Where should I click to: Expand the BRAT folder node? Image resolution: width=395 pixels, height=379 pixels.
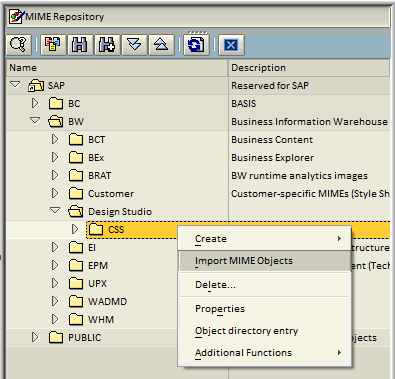[x=55, y=175]
